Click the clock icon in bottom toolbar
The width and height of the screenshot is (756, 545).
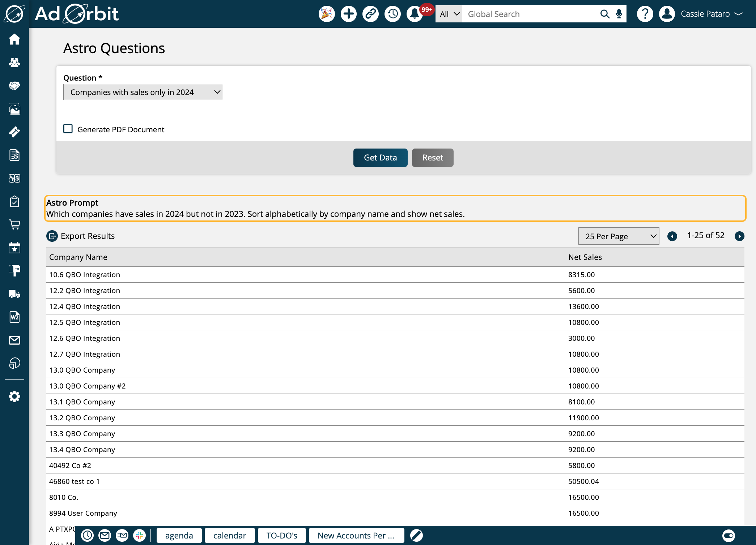tap(87, 535)
